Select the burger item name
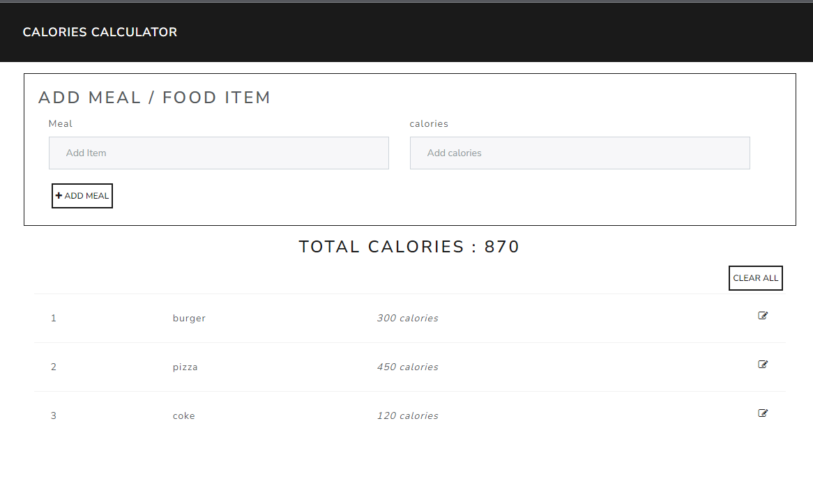Screen dimensions: 813x504 [189, 318]
